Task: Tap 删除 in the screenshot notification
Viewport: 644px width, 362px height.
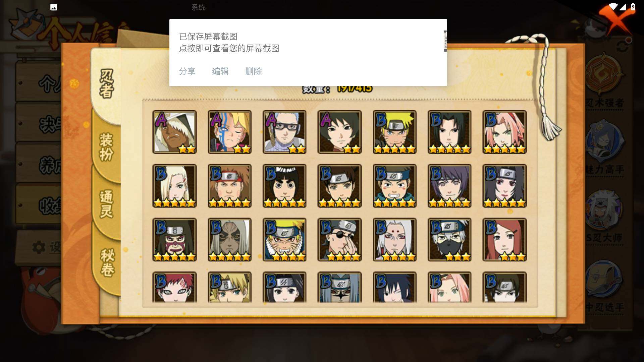Action: [254, 71]
